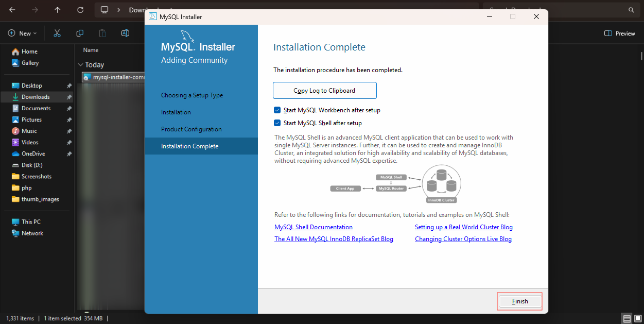The width and height of the screenshot is (644, 324).
Task: Click the MySQL Installer title bar icon
Action: tap(153, 16)
